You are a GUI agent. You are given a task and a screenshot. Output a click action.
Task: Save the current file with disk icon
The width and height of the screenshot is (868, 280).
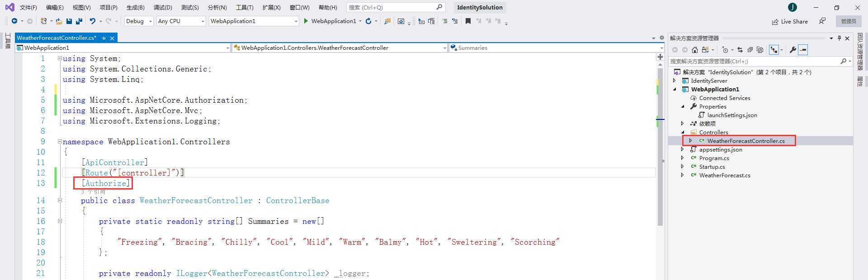pos(69,21)
